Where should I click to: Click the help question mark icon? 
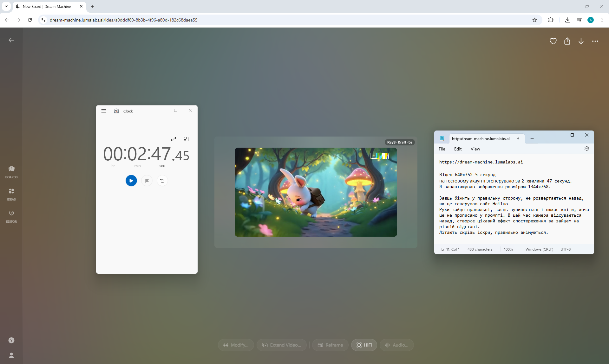click(x=11, y=340)
